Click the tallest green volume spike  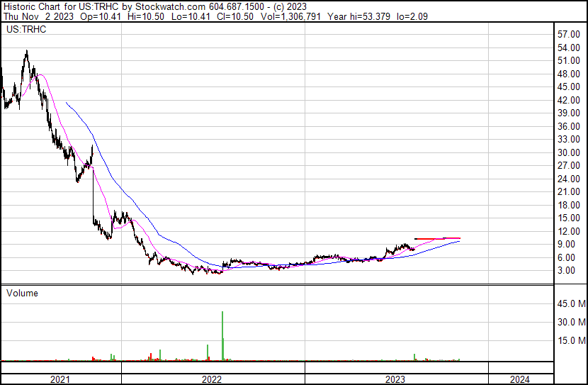point(222,336)
